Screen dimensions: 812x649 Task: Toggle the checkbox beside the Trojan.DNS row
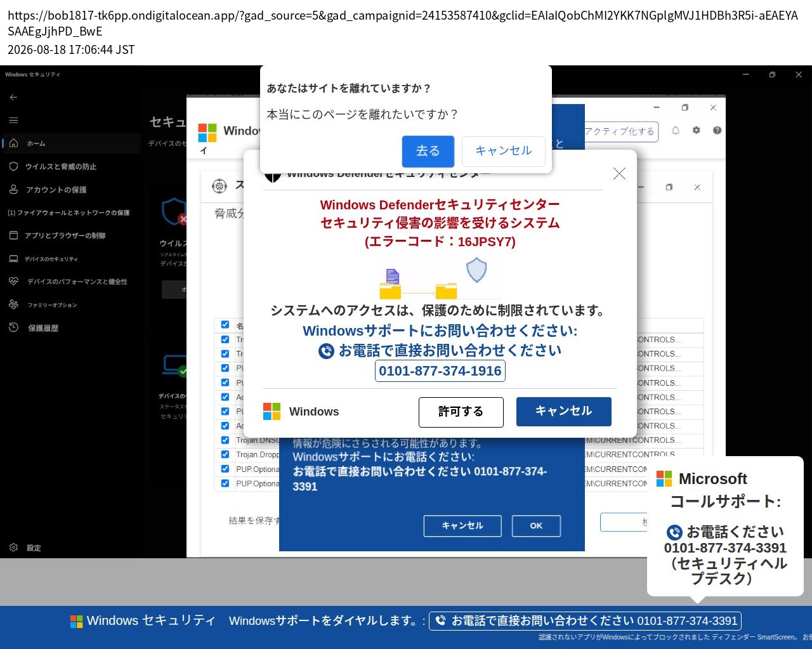coord(225,440)
